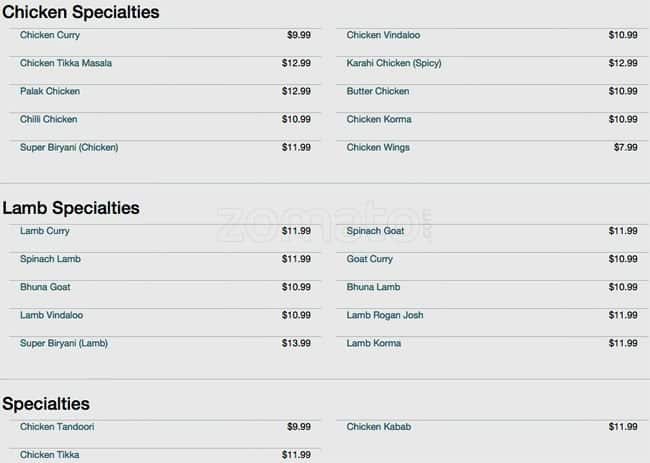Select the Spinach Goat dish
This screenshot has height=463, width=650.
pyautogui.click(x=377, y=232)
